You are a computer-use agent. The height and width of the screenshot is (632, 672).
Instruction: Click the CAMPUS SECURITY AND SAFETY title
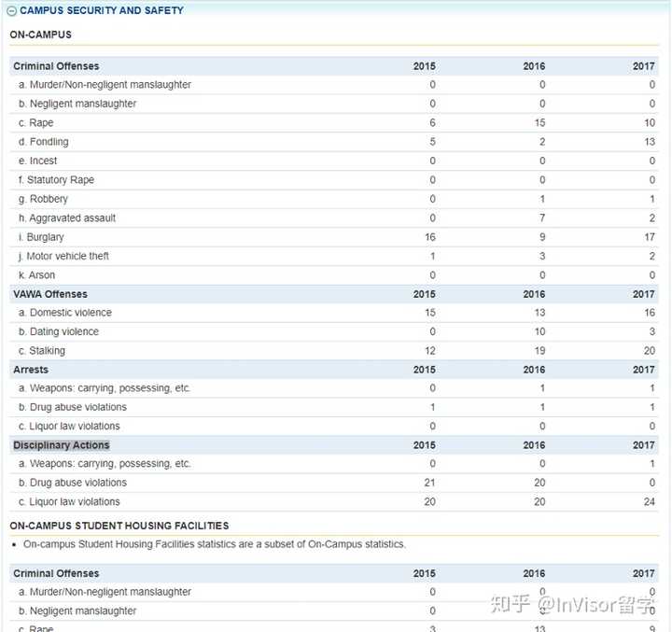click(102, 10)
